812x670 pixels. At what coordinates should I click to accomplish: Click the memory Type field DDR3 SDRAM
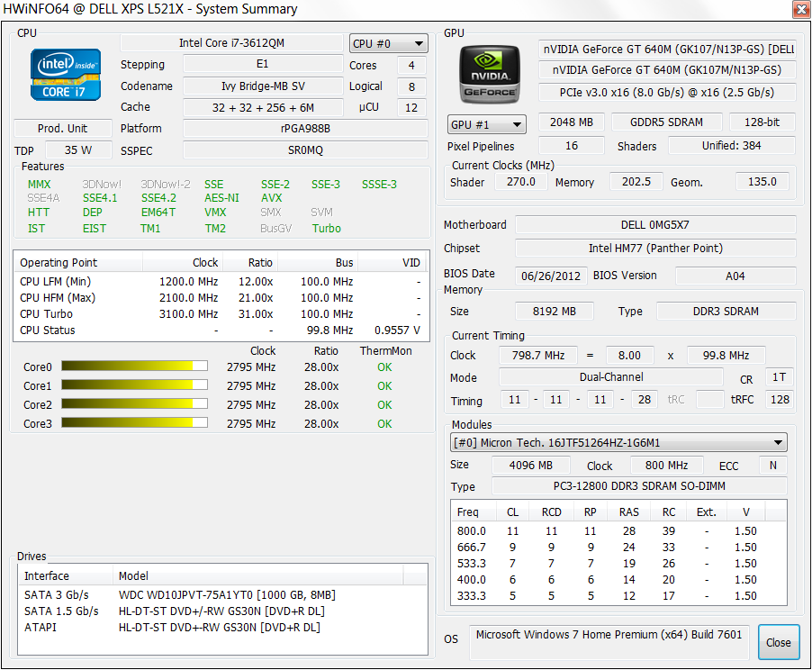tap(726, 311)
